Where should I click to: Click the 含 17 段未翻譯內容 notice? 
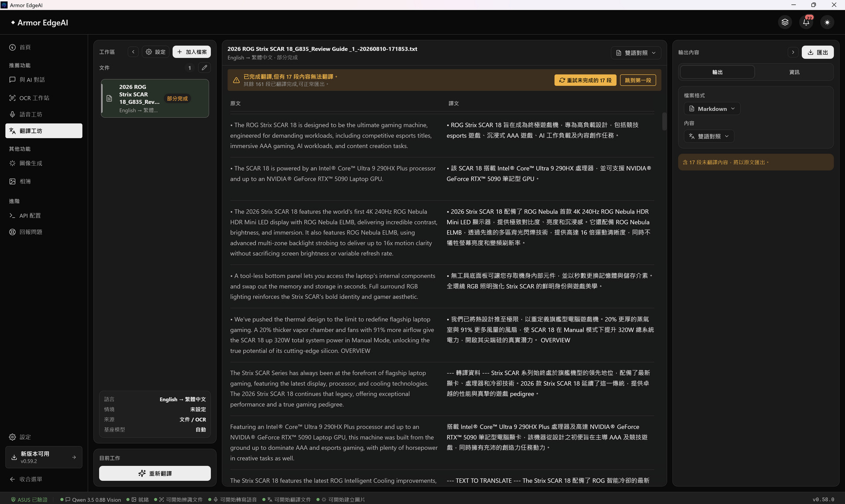[x=756, y=162]
